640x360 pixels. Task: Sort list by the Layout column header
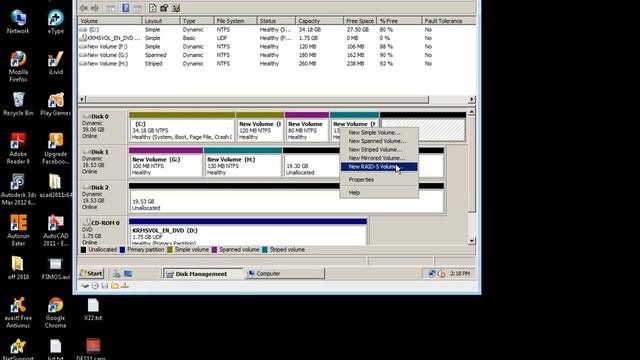point(161,21)
